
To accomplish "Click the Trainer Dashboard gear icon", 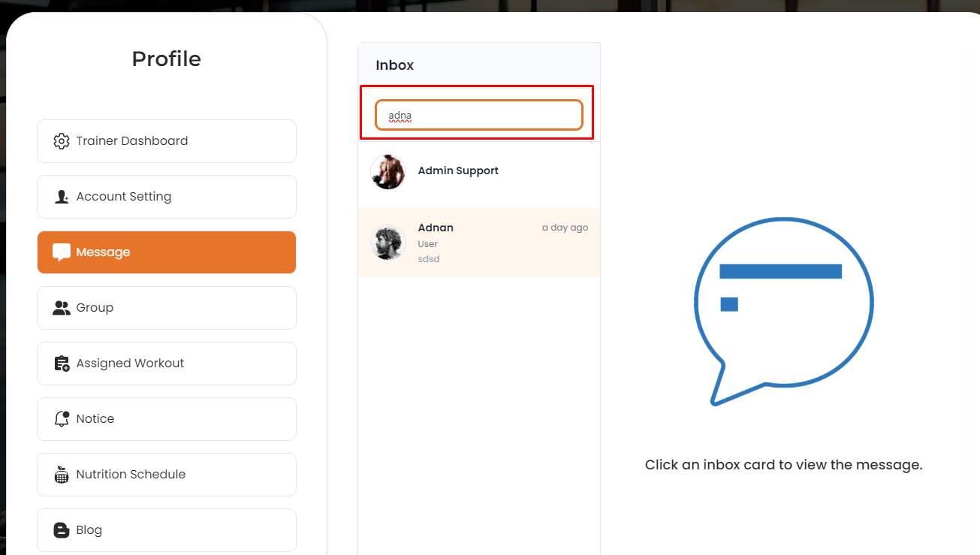I will pyautogui.click(x=62, y=141).
